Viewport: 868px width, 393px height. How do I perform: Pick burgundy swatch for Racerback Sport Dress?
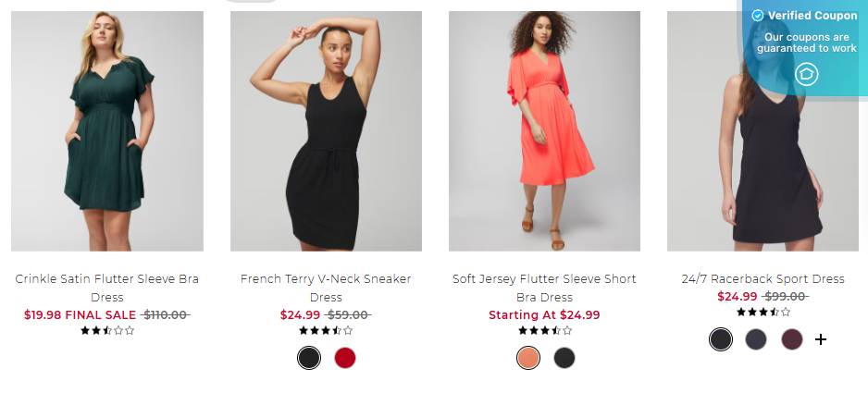[x=791, y=339]
